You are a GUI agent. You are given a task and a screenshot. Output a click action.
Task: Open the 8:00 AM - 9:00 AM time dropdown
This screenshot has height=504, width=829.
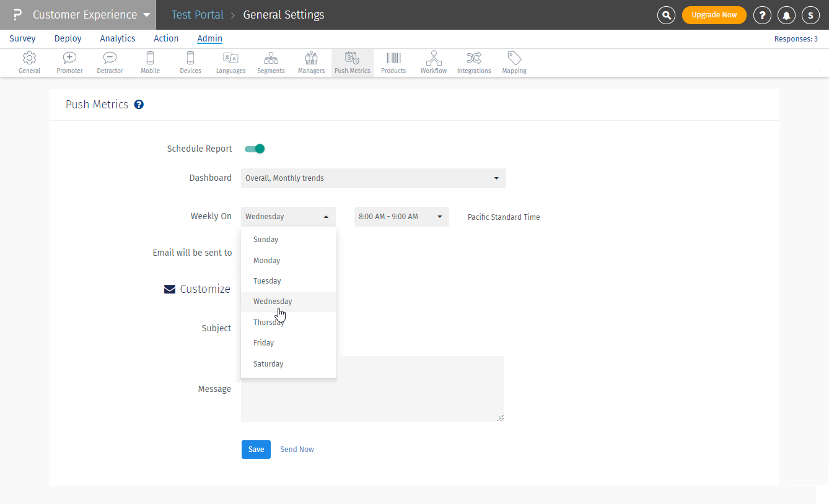(x=401, y=217)
